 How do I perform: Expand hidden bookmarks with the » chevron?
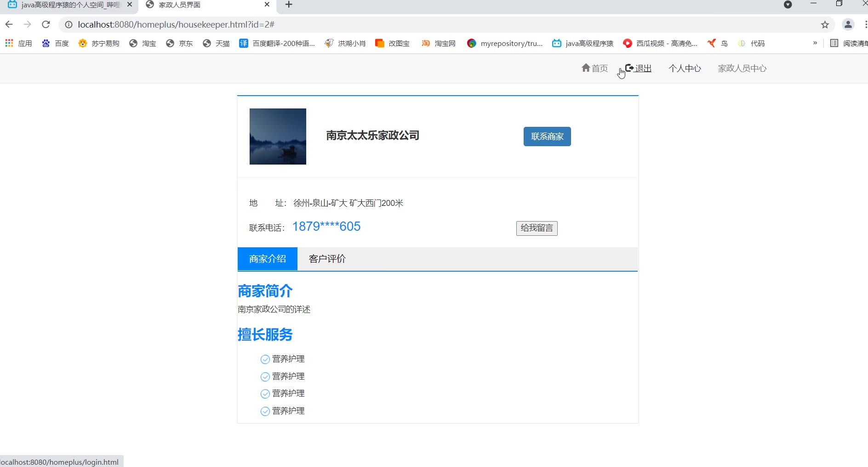(815, 43)
